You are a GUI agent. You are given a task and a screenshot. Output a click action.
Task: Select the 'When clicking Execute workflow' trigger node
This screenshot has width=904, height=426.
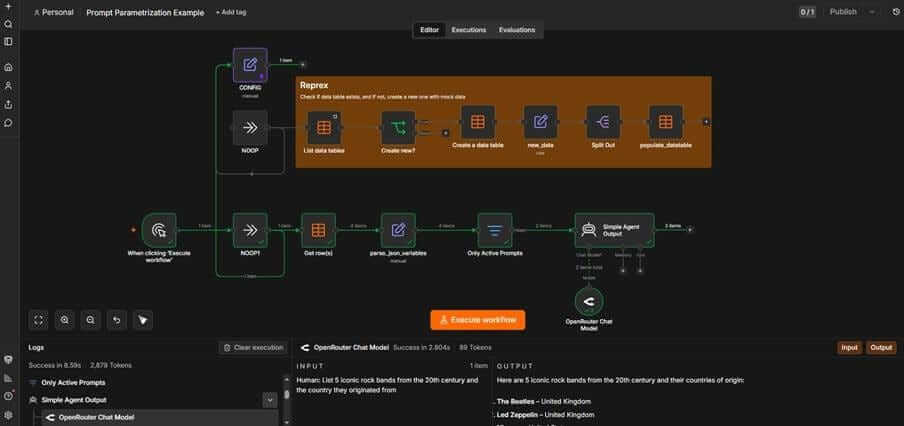click(x=159, y=230)
